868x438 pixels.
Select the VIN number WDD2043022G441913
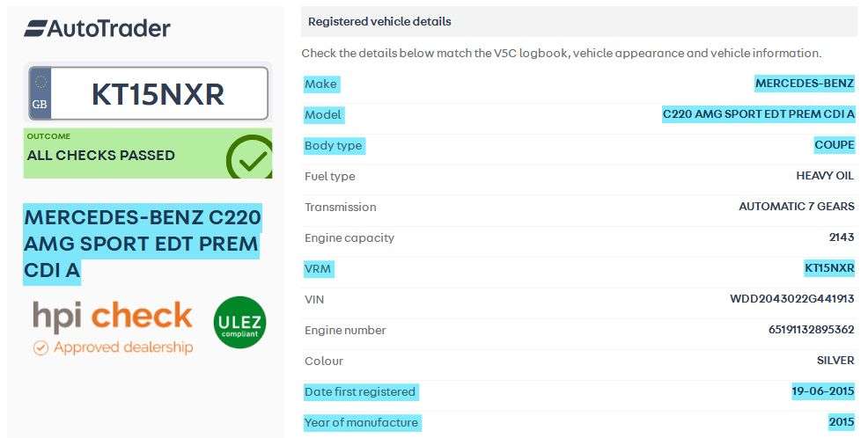click(791, 299)
